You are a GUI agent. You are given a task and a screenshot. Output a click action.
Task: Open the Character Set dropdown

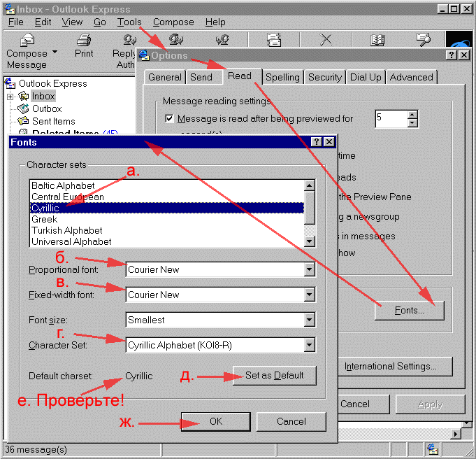[309, 345]
